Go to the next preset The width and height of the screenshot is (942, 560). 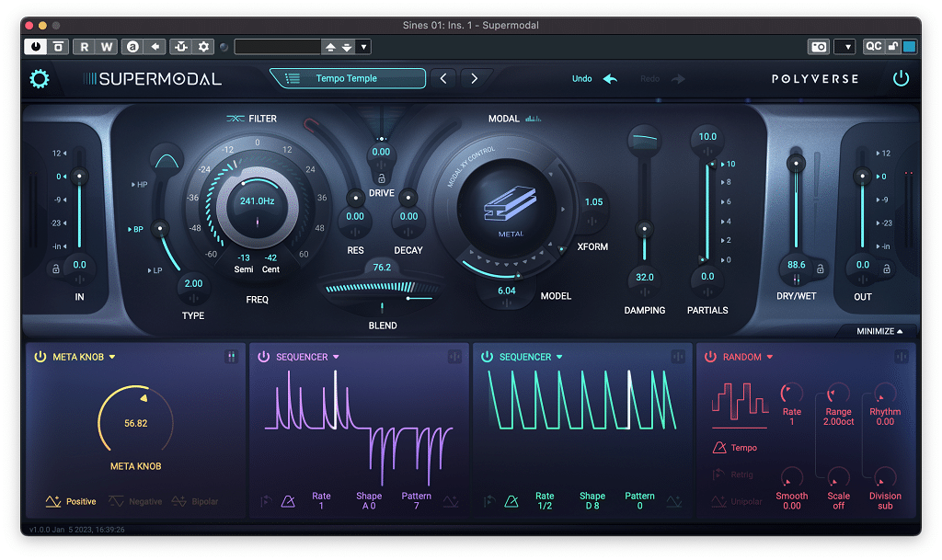[474, 79]
